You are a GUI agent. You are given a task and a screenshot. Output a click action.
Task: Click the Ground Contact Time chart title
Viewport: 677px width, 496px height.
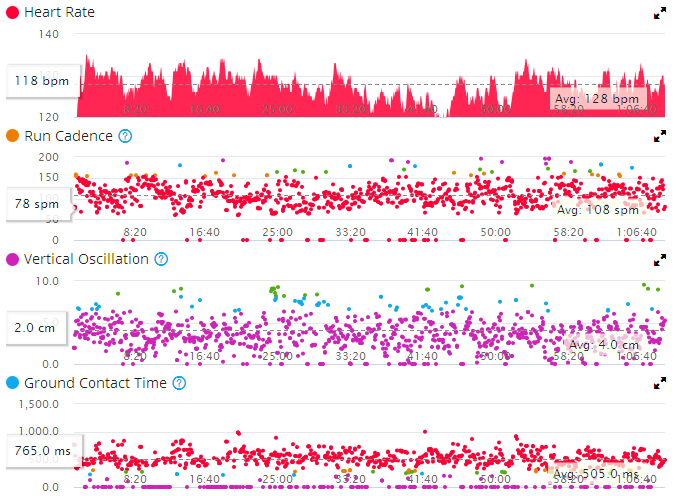point(95,383)
